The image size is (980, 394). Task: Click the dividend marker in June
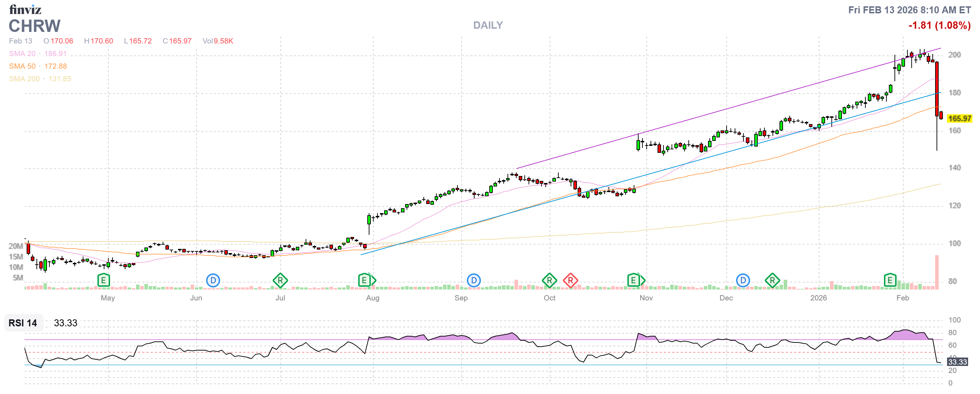[213, 281]
